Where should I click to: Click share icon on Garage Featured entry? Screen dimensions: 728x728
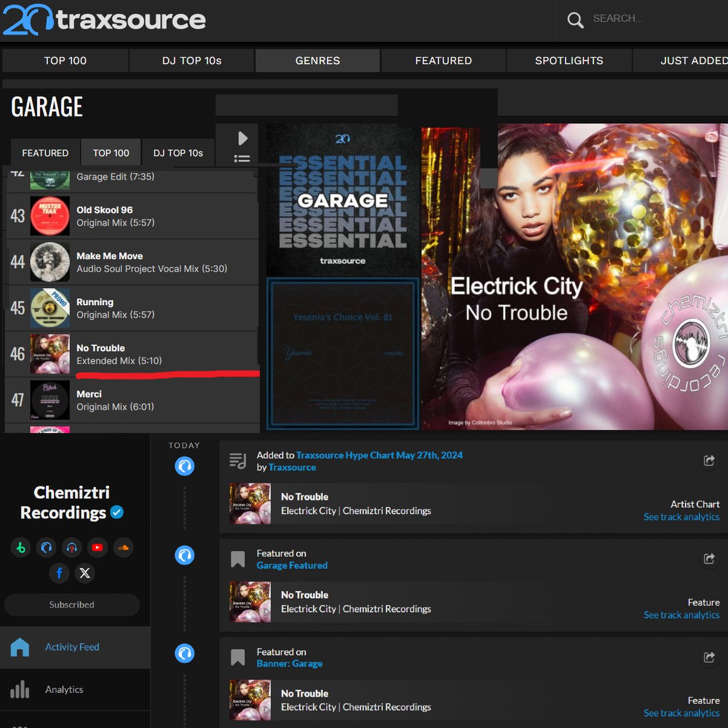[x=709, y=559]
